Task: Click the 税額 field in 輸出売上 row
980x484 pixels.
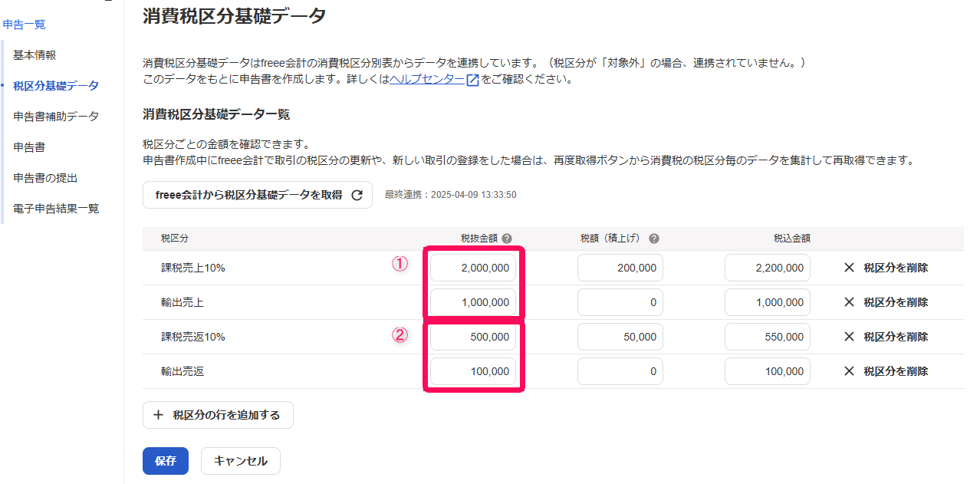Action: pos(620,302)
